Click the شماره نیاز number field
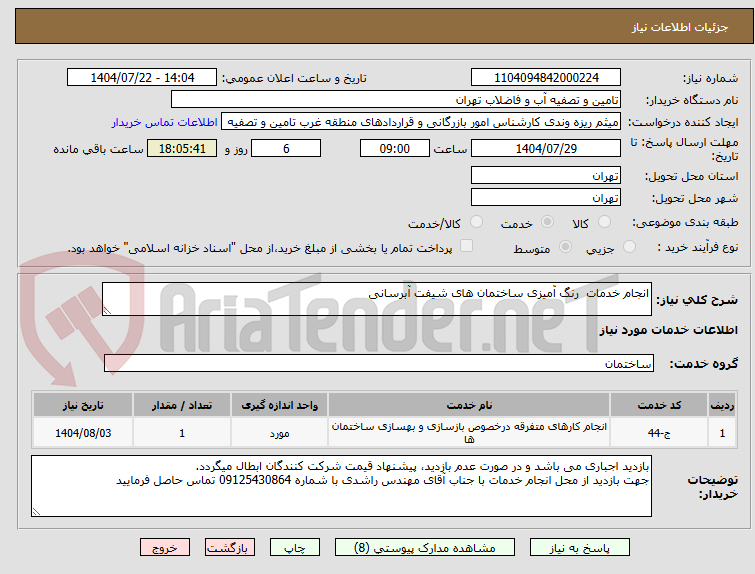Screen dimensions: 755x574 point(546,78)
